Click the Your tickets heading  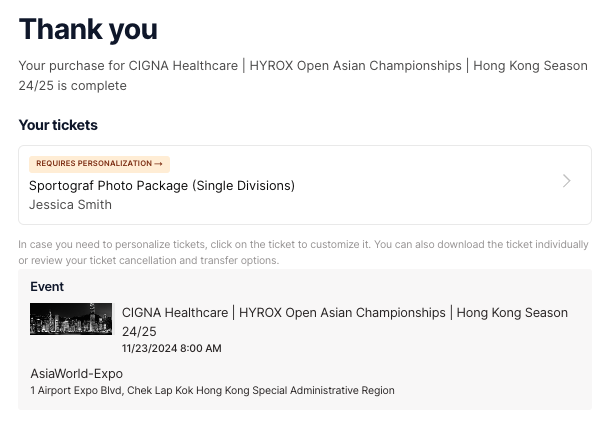click(x=58, y=126)
